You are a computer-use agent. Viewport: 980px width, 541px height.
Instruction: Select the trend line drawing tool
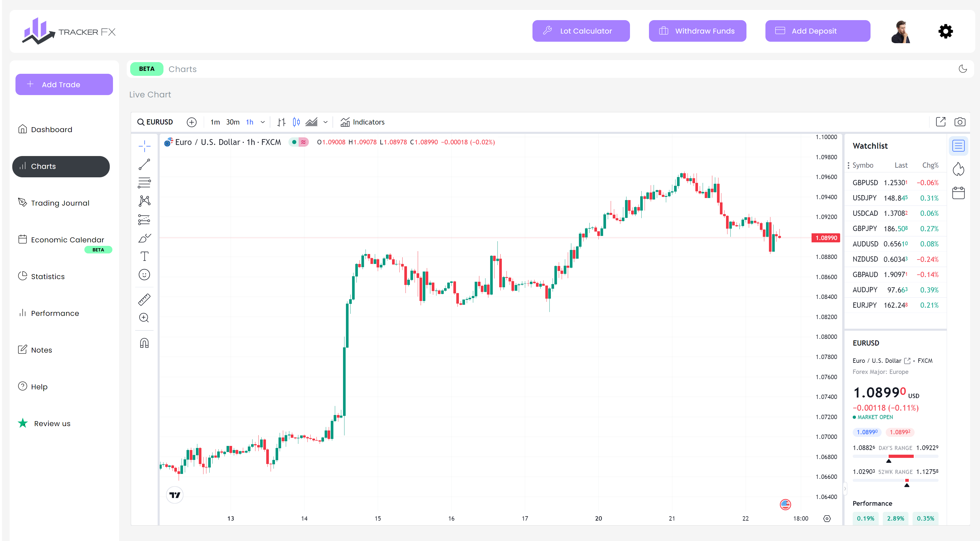click(x=145, y=164)
